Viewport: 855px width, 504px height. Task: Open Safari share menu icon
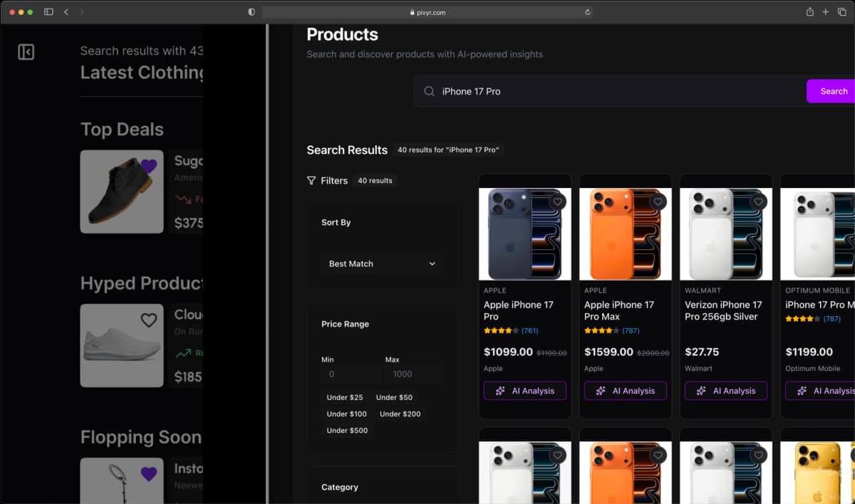click(809, 12)
